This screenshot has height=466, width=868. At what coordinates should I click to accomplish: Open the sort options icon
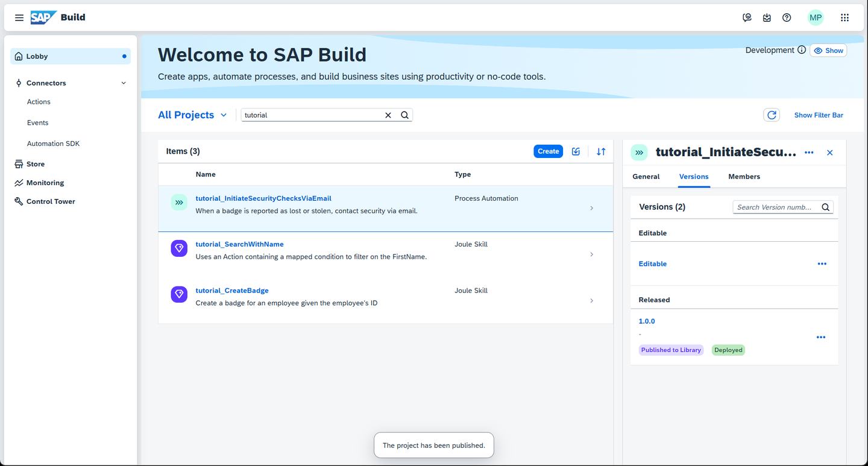pos(601,151)
